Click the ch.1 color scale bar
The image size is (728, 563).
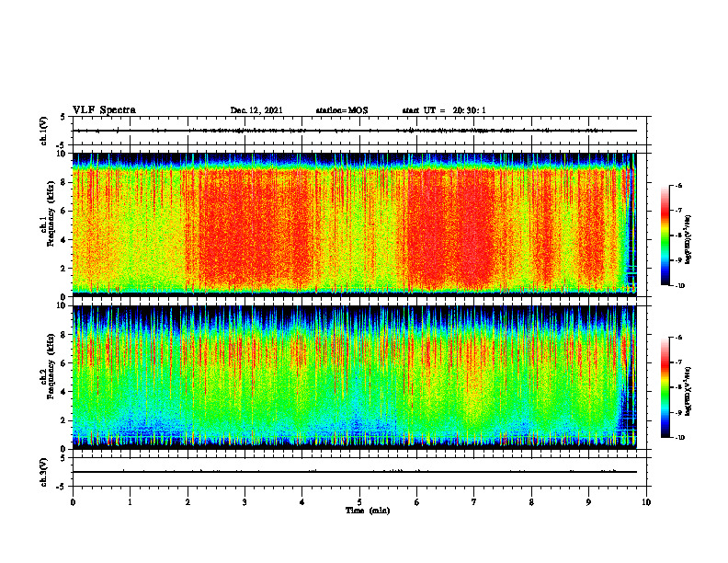click(x=665, y=236)
